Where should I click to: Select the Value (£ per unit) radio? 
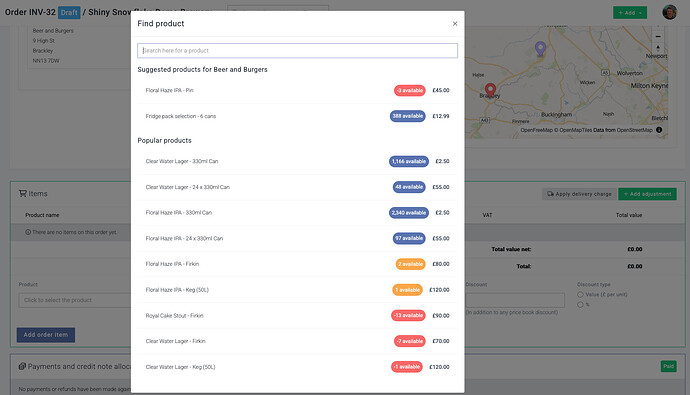pyautogui.click(x=580, y=295)
